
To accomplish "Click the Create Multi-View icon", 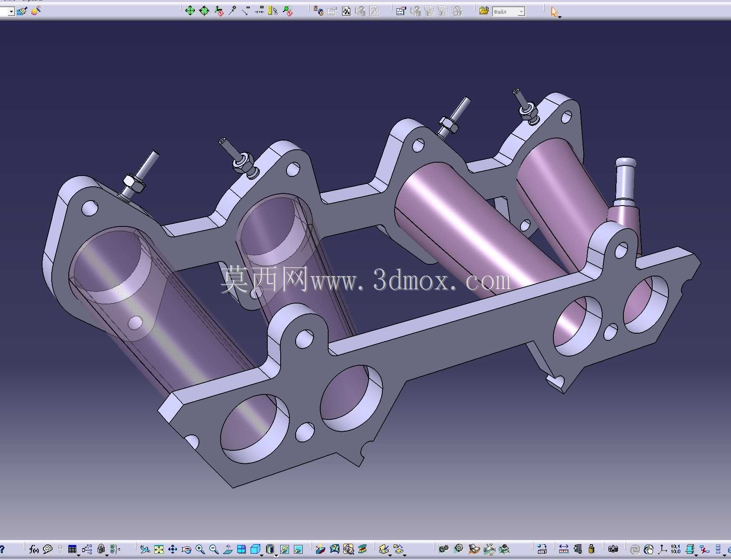I will click(x=241, y=550).
